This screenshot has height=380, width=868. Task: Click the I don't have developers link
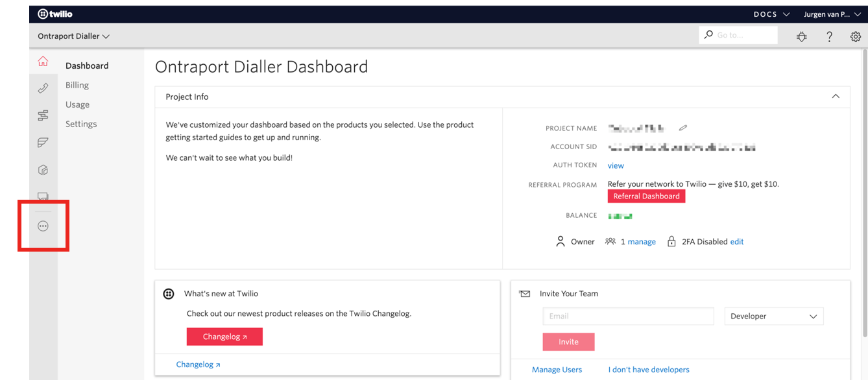click(649, 370)
